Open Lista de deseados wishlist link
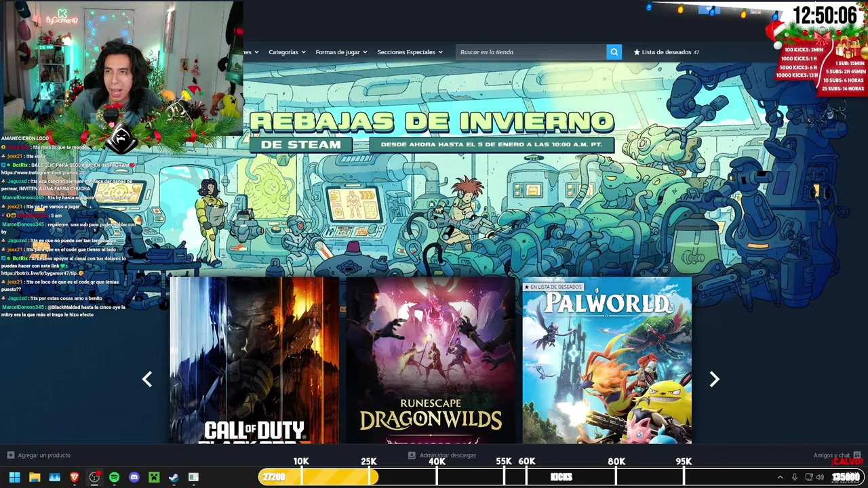 coord(667,52)
